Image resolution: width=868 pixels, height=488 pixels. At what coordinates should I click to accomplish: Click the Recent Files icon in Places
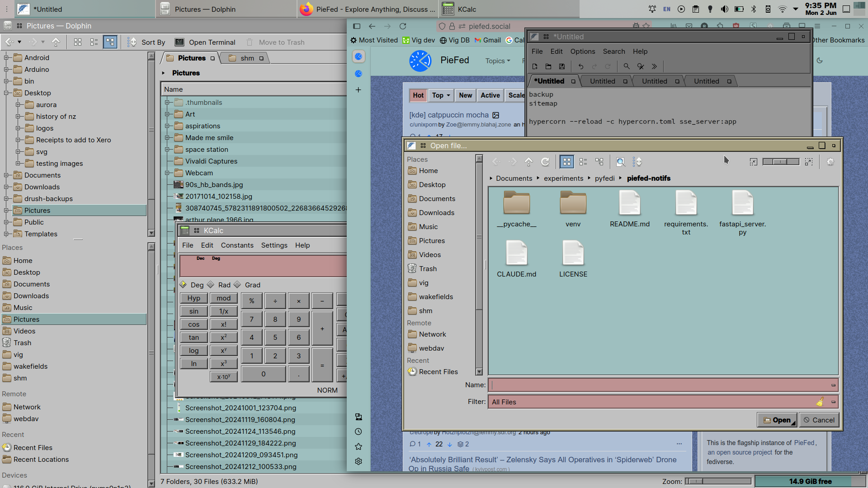point(412,371)
